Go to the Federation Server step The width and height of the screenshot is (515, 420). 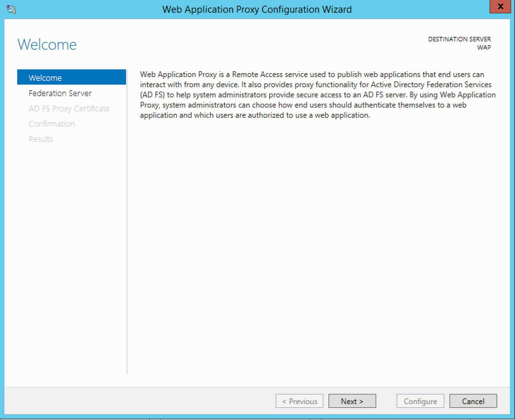pos(60,93)
